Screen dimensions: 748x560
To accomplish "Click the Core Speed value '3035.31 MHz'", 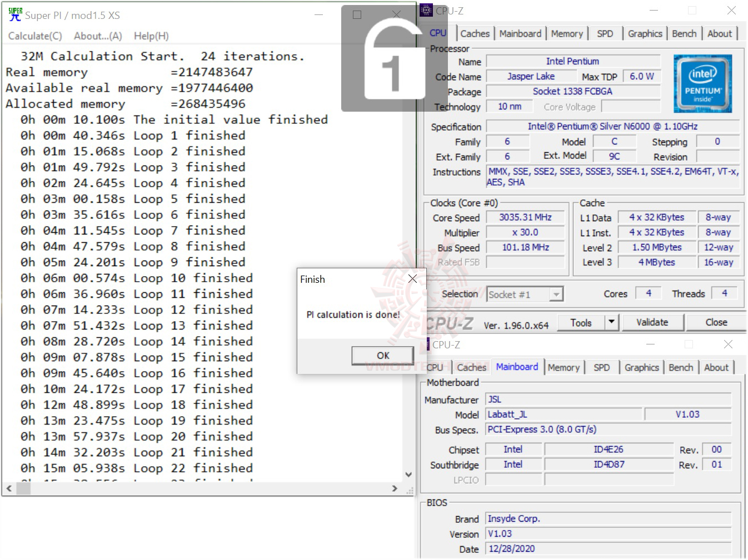I will (525, 217).
